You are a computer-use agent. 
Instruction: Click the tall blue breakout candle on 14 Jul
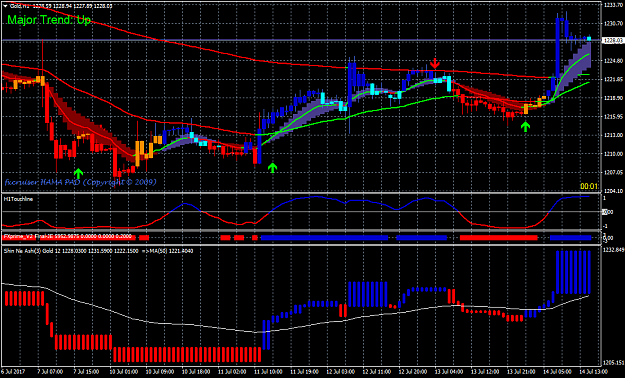[x=558, y=47]
